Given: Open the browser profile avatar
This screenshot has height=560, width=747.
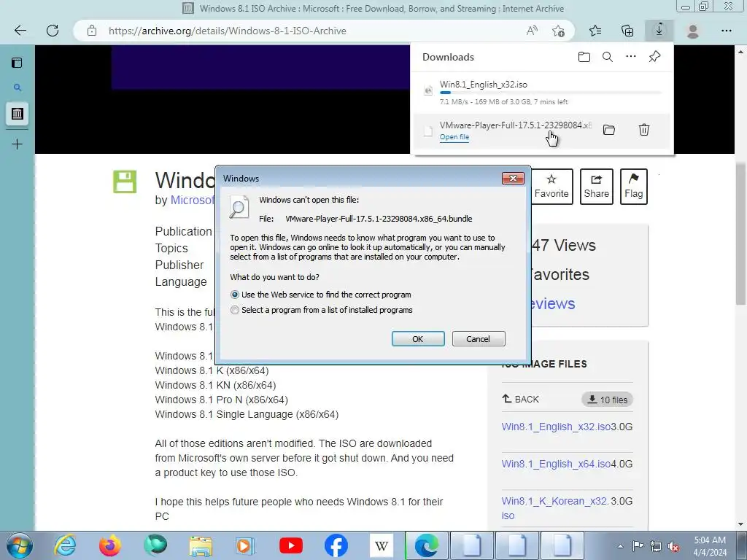Looking at the screenshot, I should click(693, 31).
